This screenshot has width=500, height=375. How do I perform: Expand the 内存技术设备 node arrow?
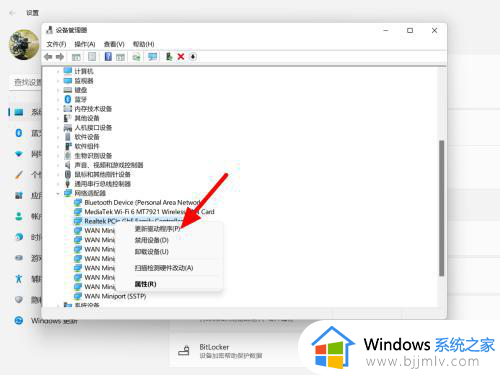click(58, 109)
